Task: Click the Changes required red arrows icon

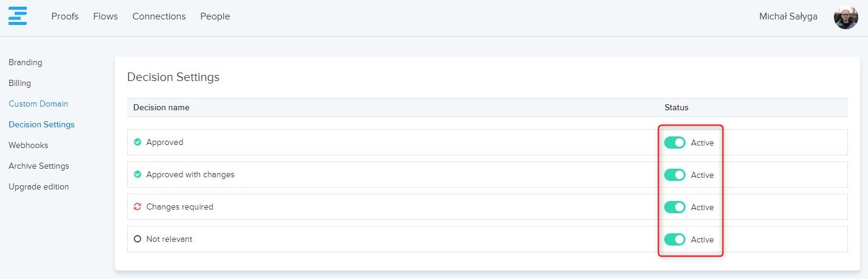Action: 137,207
